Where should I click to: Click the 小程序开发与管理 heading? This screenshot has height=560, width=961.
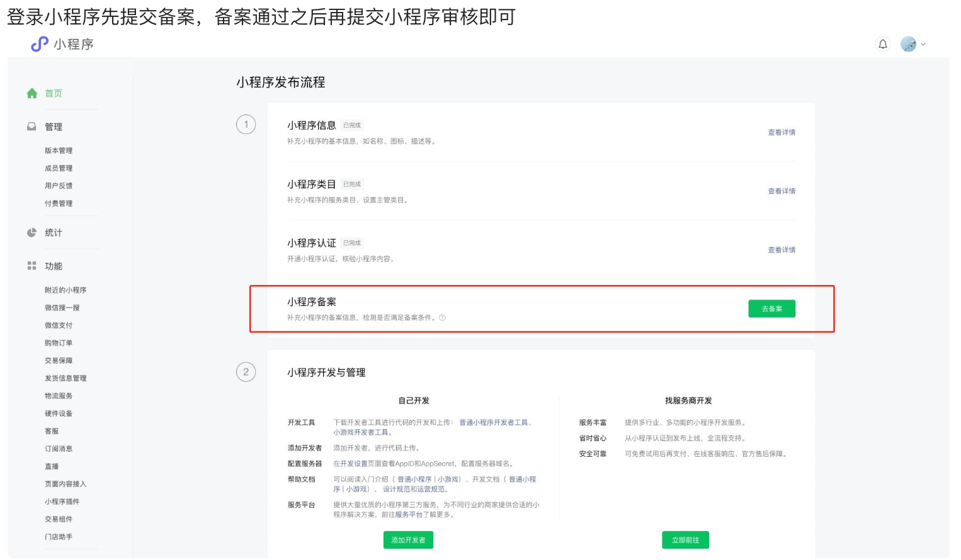(x=326, y=372)
